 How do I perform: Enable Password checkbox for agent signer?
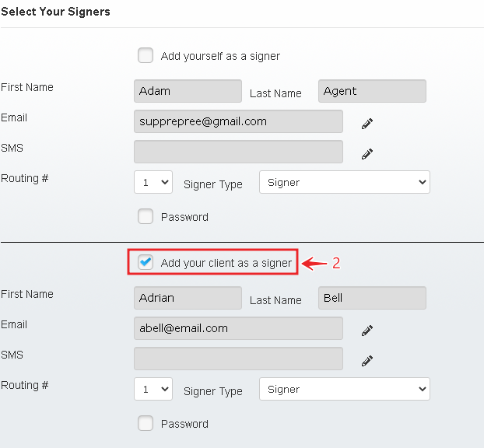coord(146,216)
